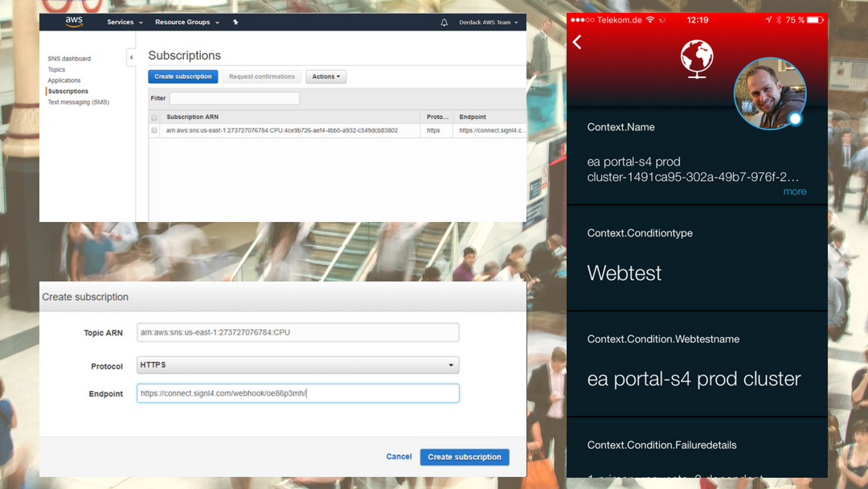Click the https protocol cell
Viewport: 868px width, 489px height.
click(x=433, y=131)
